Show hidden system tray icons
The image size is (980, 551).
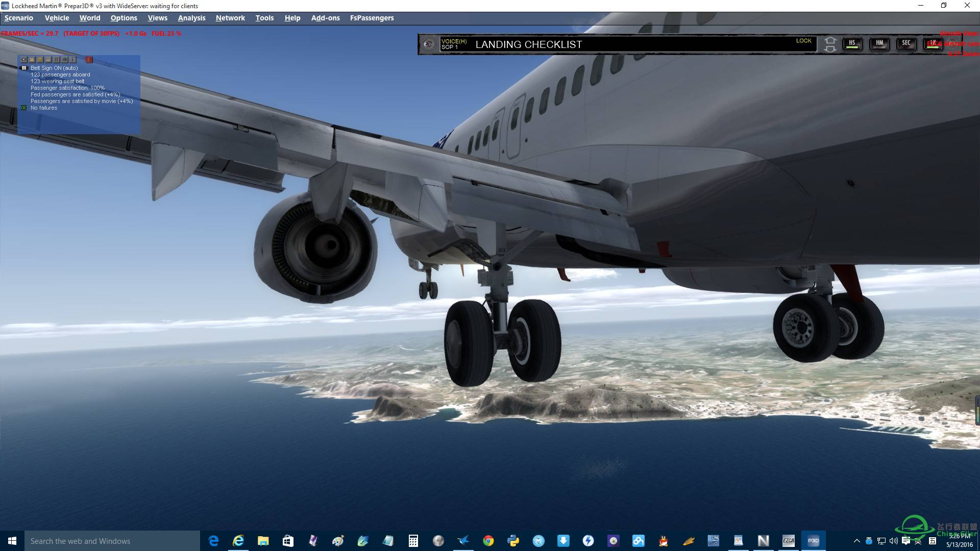(x=857, y=541)
